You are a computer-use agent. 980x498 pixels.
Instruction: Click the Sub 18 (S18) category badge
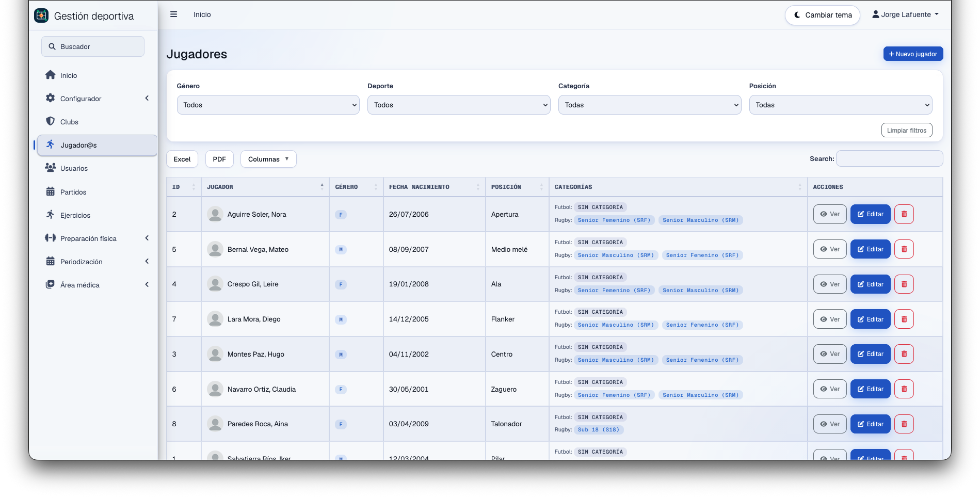pos(599,430)
